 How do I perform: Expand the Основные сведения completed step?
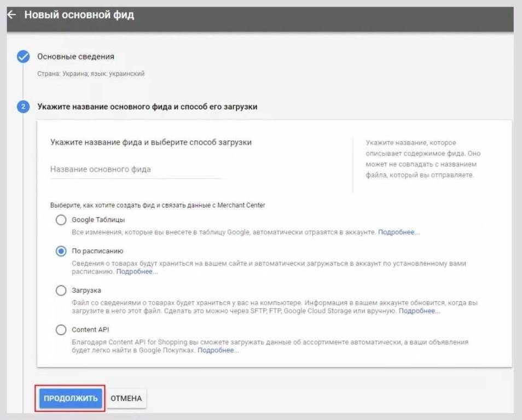(76, 56)
